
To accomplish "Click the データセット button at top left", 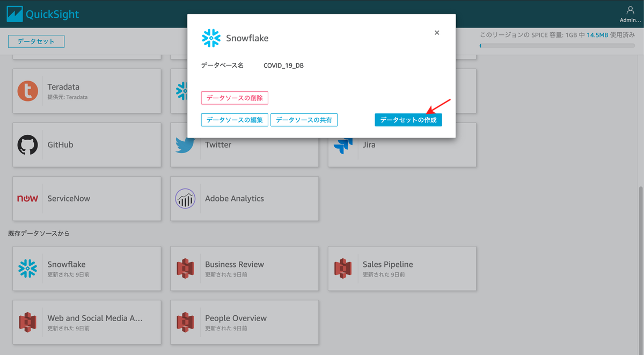I will 36,41.
